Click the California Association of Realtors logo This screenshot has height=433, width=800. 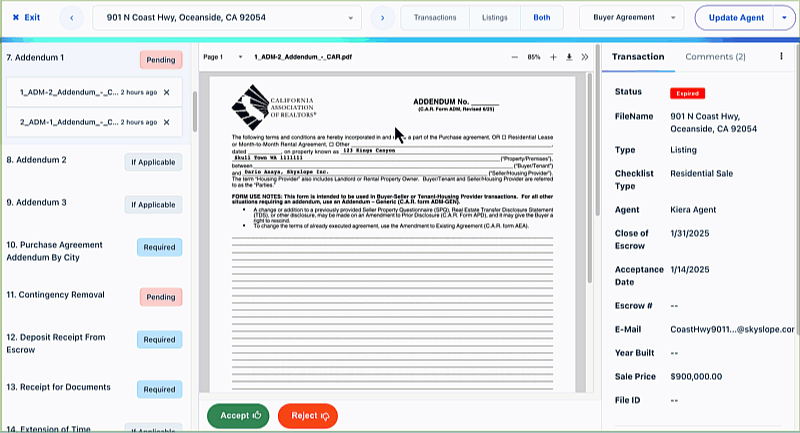pyautogui.click(x=274, y=108)
